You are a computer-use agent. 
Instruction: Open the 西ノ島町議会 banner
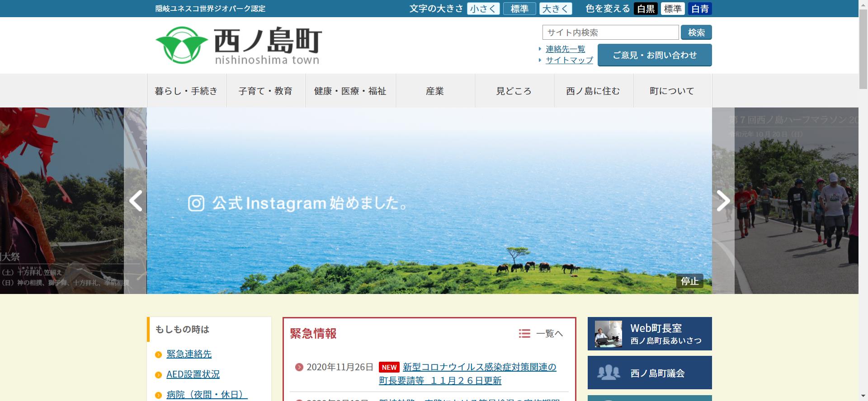pyautogui.click(x=650, y=373)
